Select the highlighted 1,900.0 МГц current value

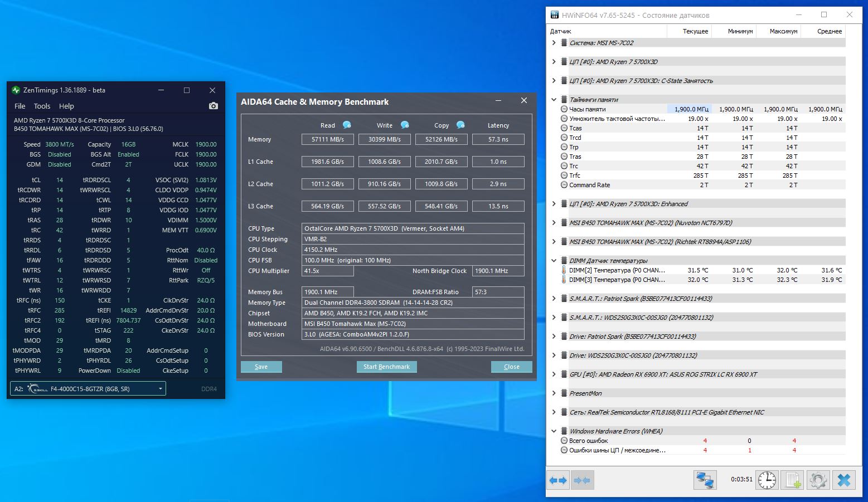click(x=690, y=109)
